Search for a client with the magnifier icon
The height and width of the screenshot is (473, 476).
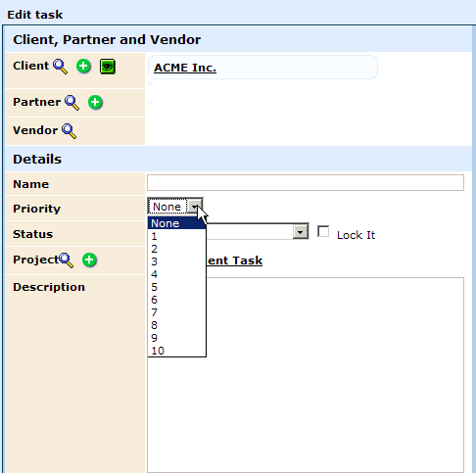pos(61,67)
